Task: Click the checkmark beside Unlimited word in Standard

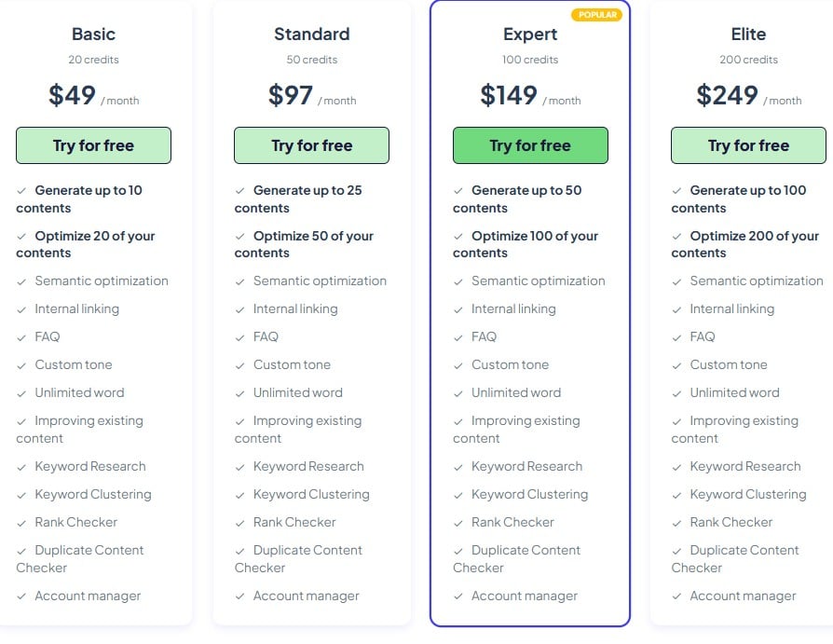Action: tap(239, 392)
